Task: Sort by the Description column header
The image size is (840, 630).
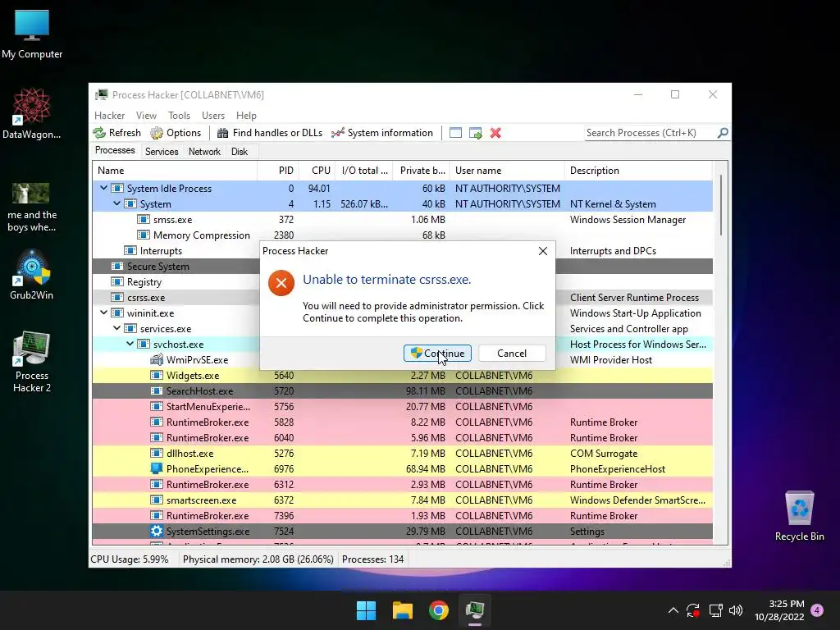Action: (638, 171)
